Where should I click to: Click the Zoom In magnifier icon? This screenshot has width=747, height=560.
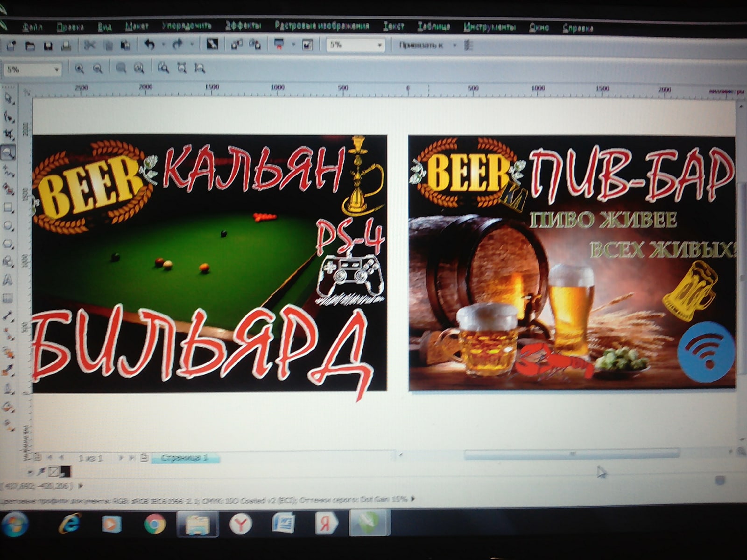[79, 69]
